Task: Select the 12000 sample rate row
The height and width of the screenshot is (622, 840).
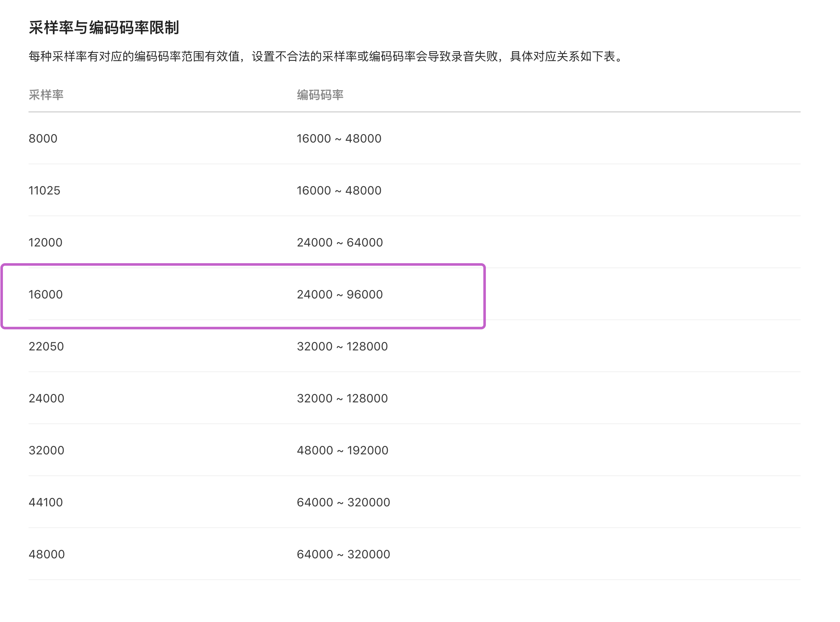Action: [x=45, y=243]
